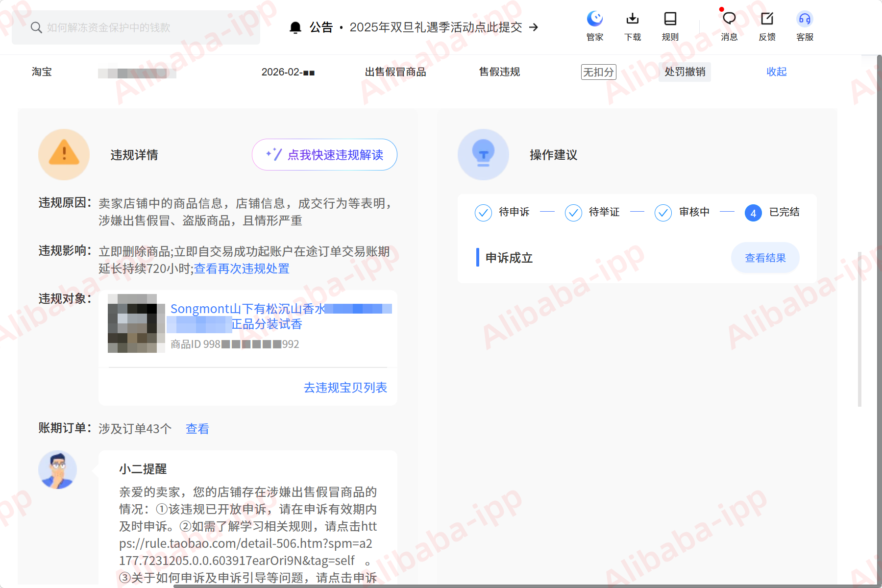
Task: Click the 违规详情 heading
Action: (x=134, y=155)
